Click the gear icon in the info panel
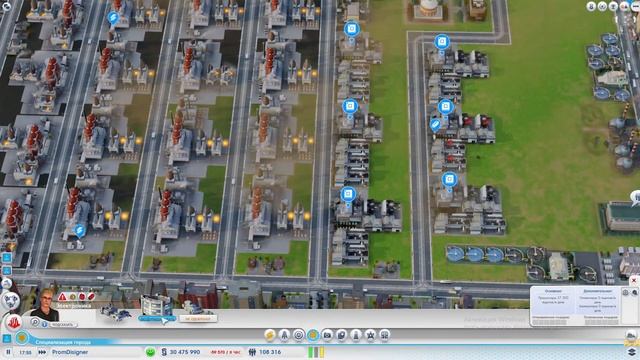Viewport: 640px width, 360px height. click(626, 292)
